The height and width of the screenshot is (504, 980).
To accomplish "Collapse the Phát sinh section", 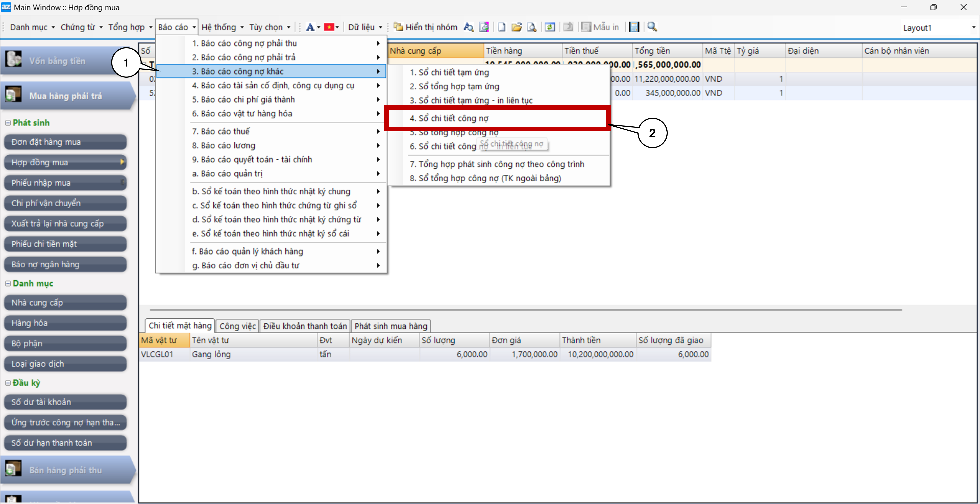I will 8,123.
